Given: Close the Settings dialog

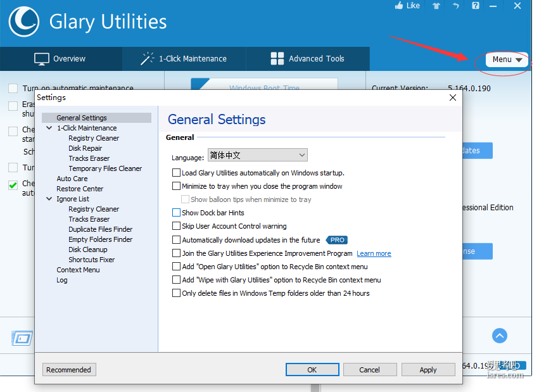Looking at the screenshot, I should coord(453,98).
